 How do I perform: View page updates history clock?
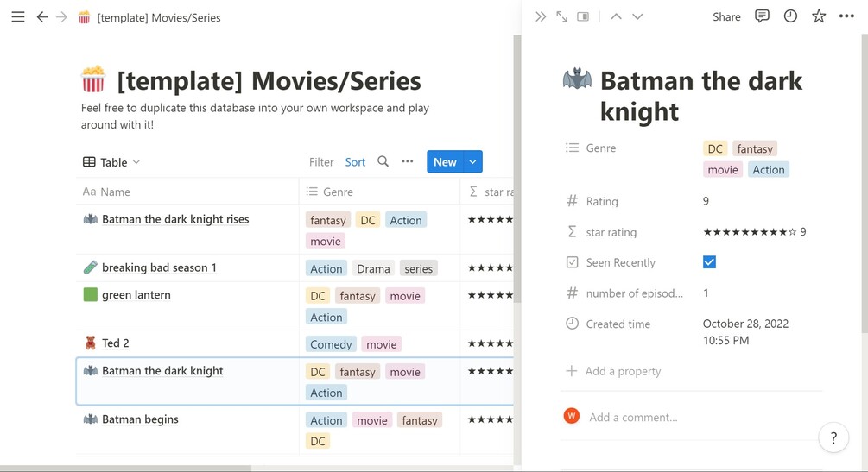pyautogui.click(x=790, y=16)
